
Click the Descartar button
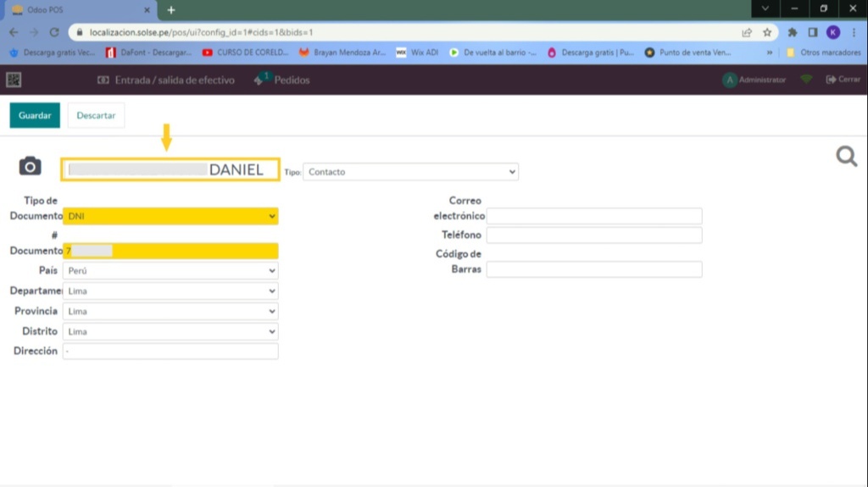(96, 115)
